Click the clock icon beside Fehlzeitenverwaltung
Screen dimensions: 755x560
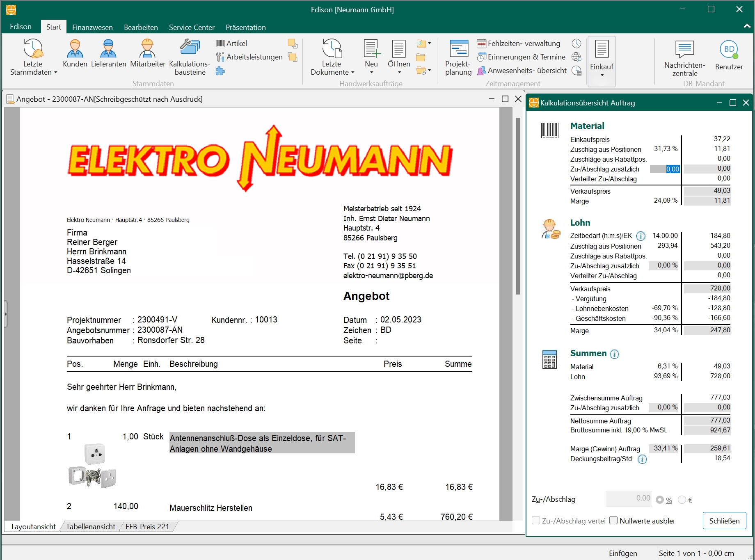coord(577,43)
